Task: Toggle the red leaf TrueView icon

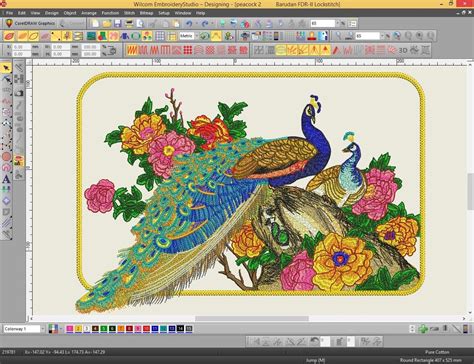Action: click(9, 36)
